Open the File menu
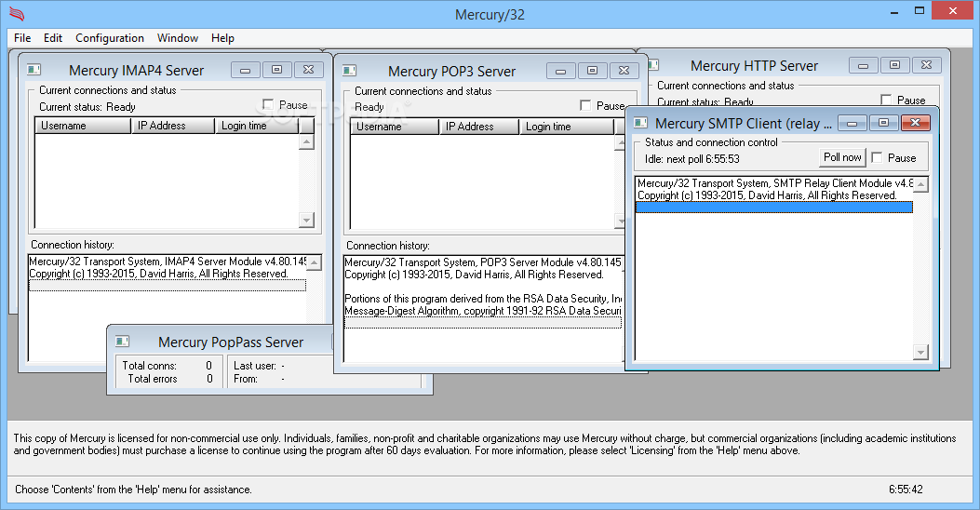This screenshot has height=510, width=980. pyautogui.click(x=22, y=38)
